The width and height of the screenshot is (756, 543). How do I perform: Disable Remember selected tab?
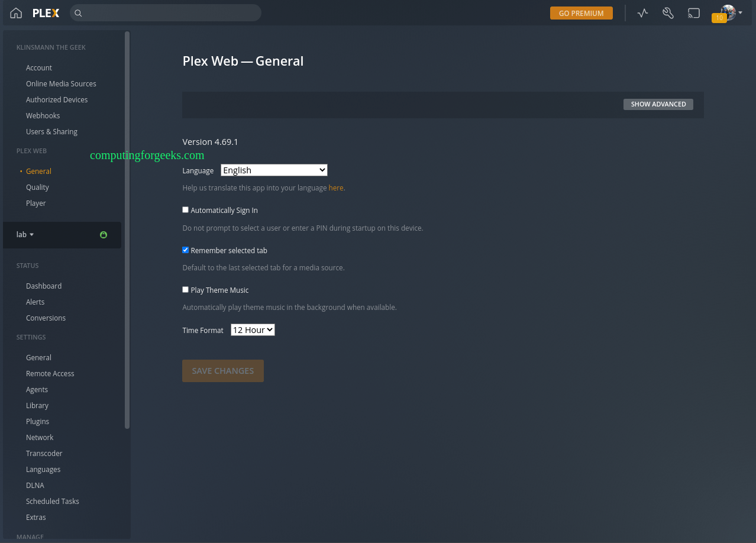pos(185,250)
